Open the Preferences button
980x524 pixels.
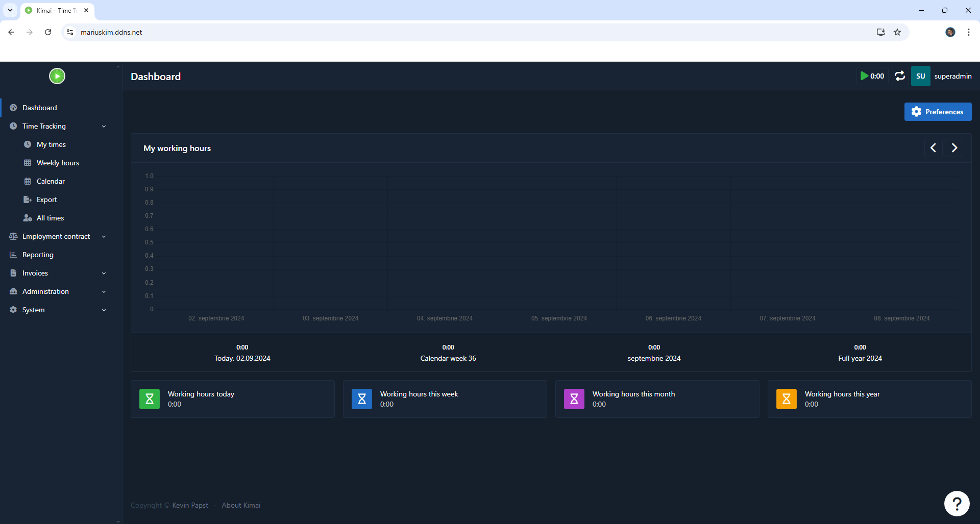coord(938,112)
